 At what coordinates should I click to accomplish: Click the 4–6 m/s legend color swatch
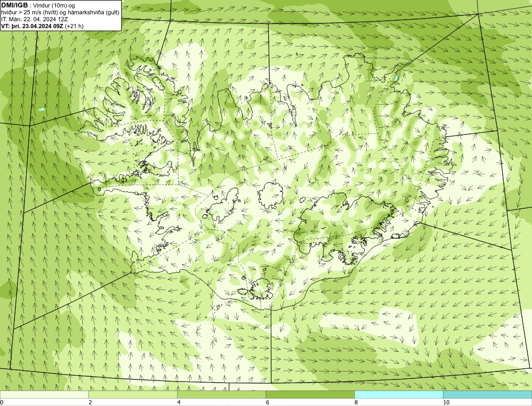coord(221,394)
